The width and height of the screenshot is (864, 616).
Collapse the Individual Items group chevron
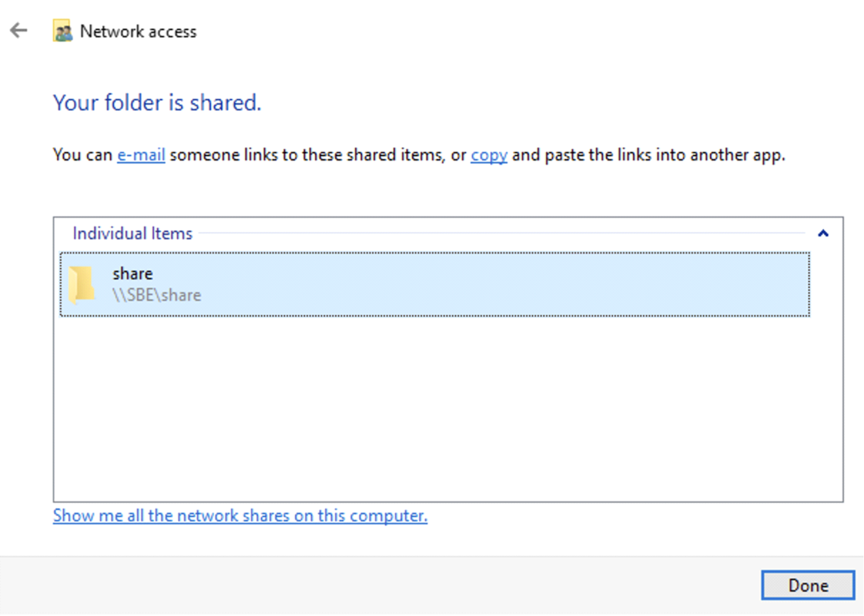tap(823, 234)
